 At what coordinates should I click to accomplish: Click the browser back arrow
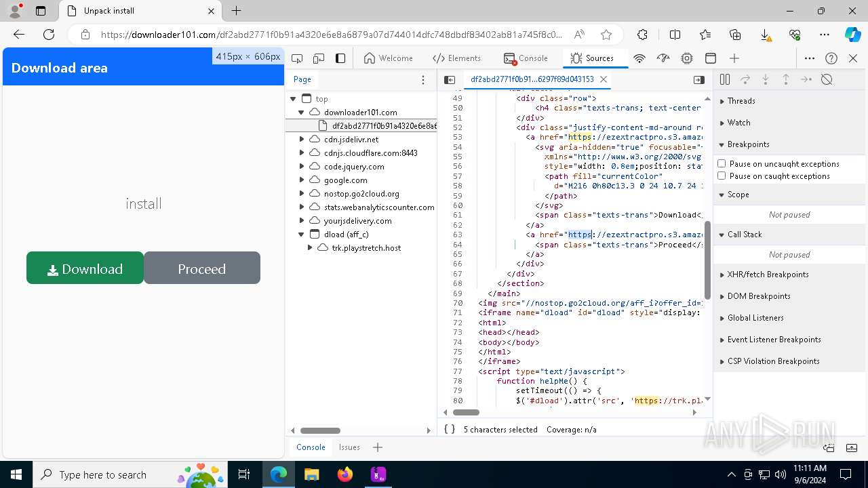19,35
